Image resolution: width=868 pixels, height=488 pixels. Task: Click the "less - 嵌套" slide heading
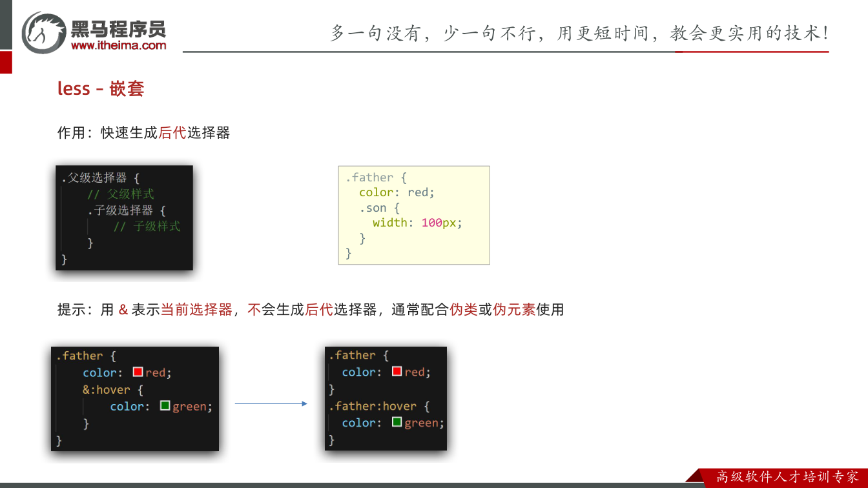(101, 88)
